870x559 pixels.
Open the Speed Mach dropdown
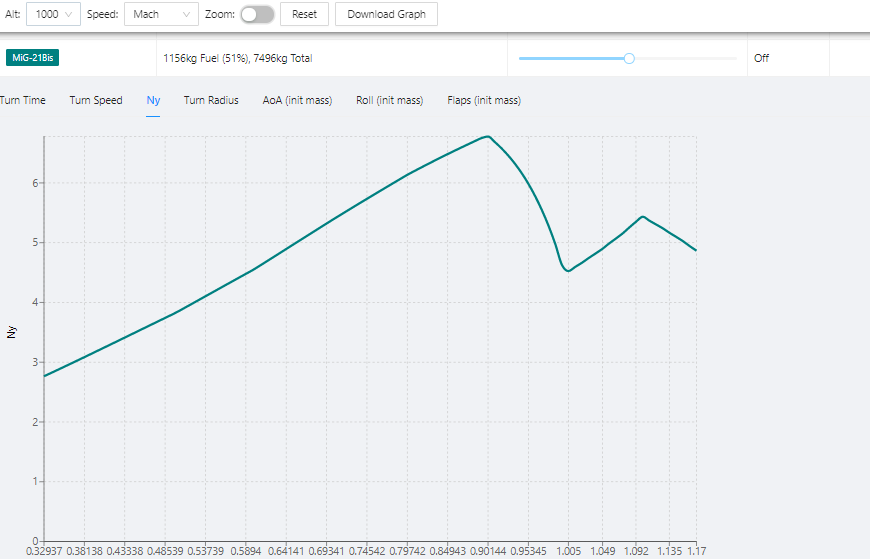click(161, 14)
